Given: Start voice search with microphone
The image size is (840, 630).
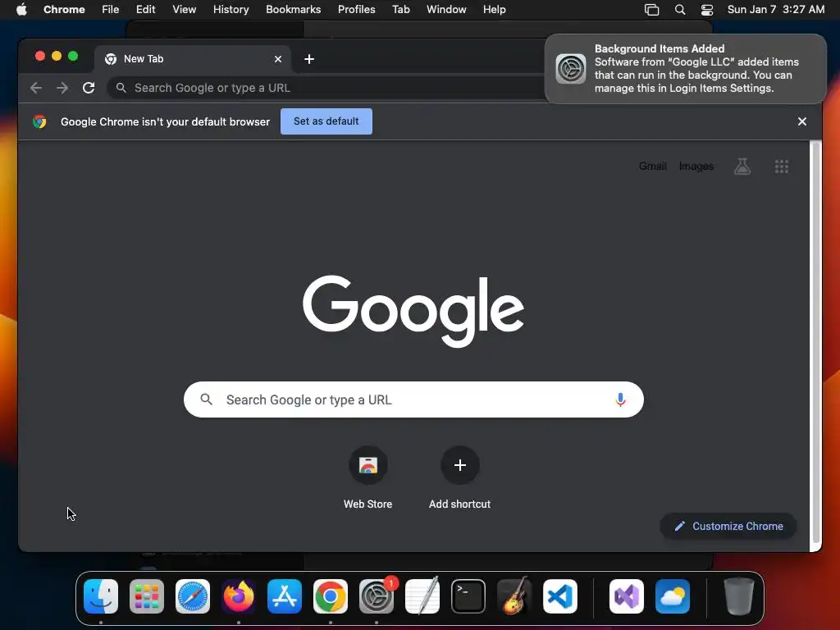Looking at the screenshot, I should (x=620, y=399).
